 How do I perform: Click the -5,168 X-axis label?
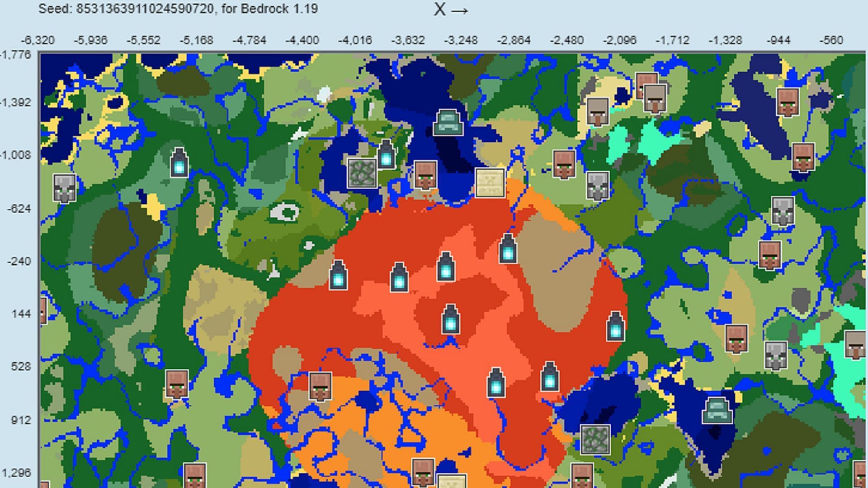(196, 40)
